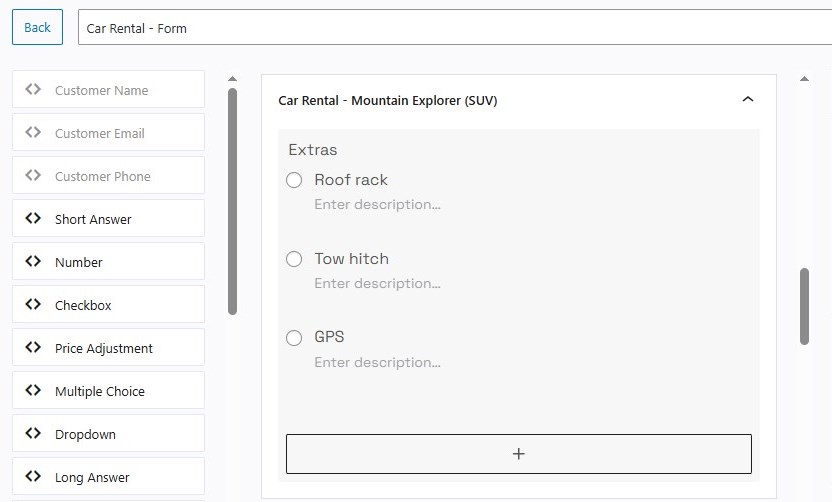The image size is (832, 502).
Task: Click the code icon beside Long Answer
Action: pos(33,476)
